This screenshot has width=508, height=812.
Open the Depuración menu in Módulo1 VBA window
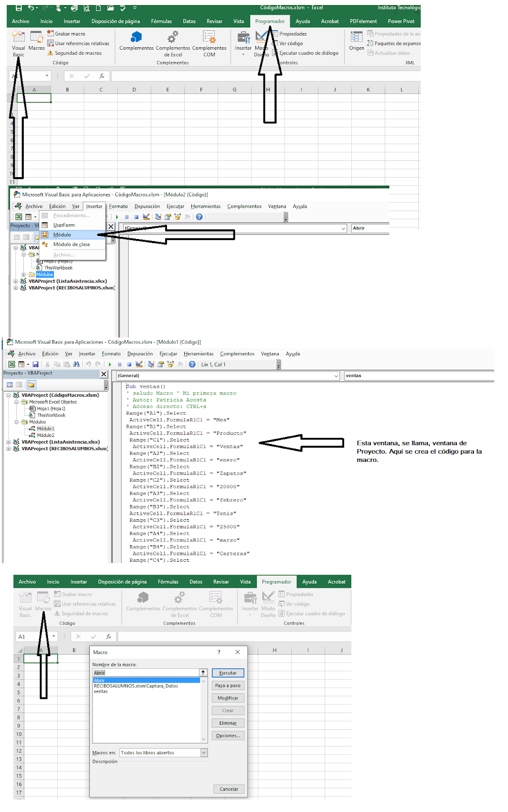(x=140, y=354)
